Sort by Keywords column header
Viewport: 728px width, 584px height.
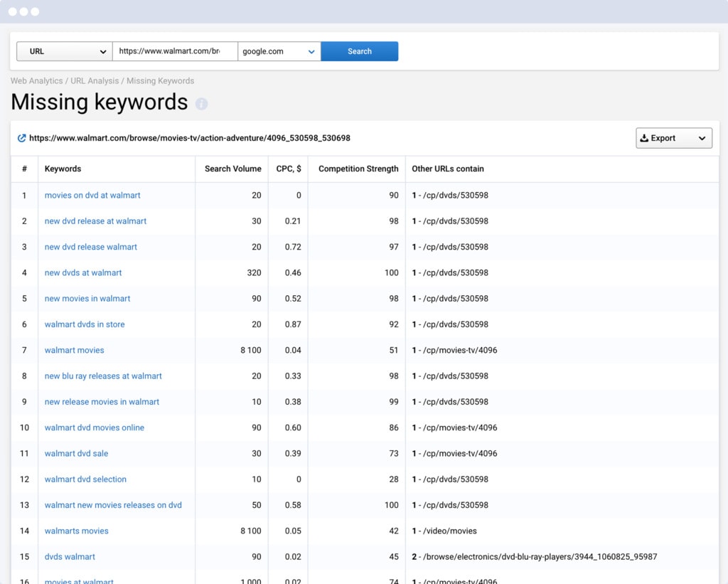(x=63, y=169)
